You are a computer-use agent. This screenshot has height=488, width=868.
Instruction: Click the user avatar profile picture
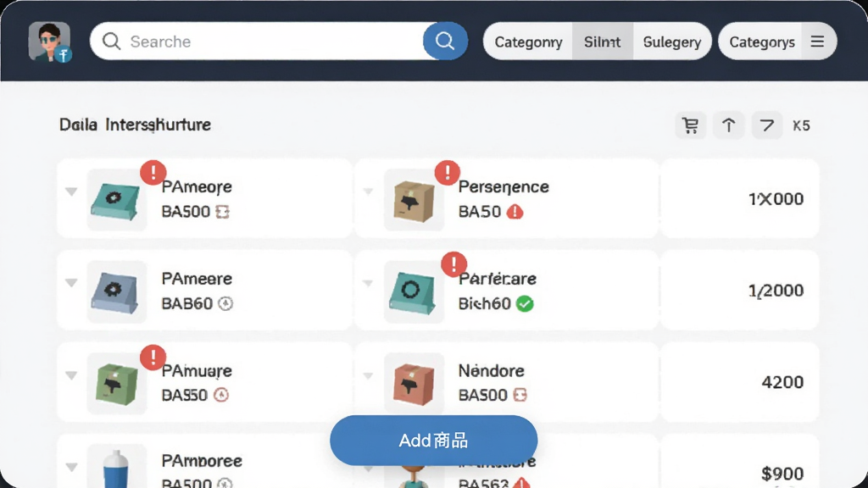49,42
